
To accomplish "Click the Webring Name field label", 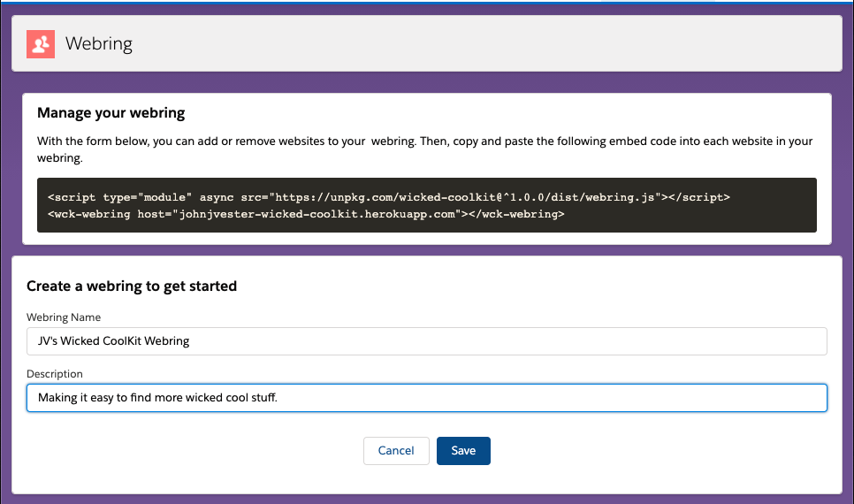I will [x=64, y=317].
